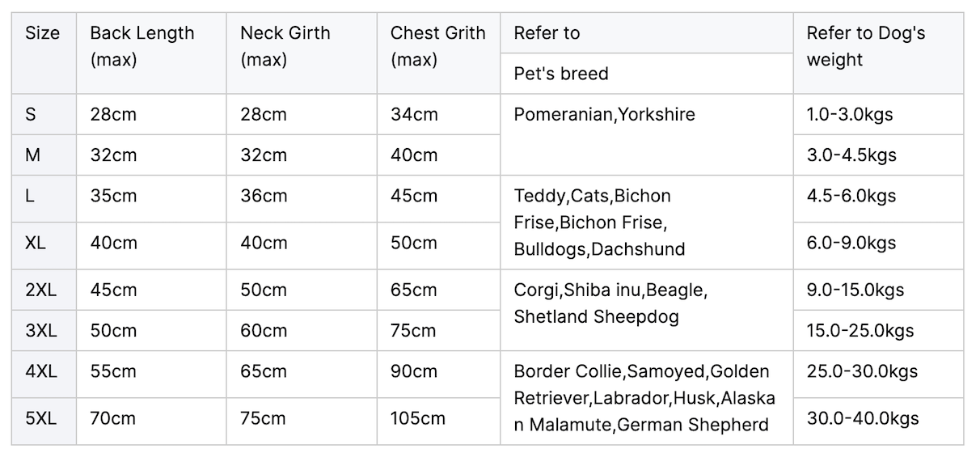The width and height of the screenshot is (980, 466).
Task: Select the S size row label
Action: click(44, 114)
